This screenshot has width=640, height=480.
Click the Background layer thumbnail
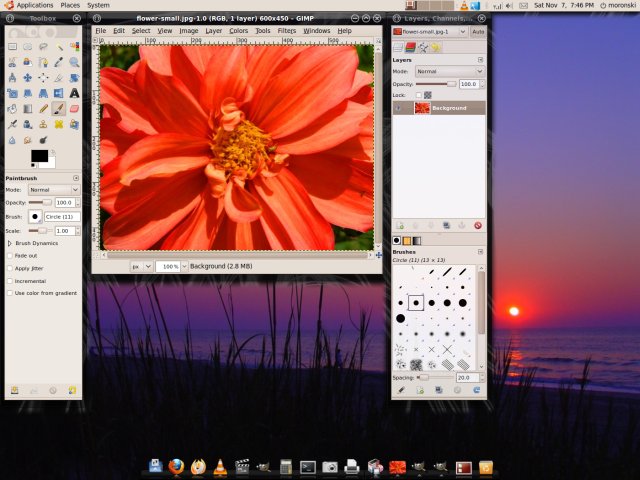click(422, 108)
